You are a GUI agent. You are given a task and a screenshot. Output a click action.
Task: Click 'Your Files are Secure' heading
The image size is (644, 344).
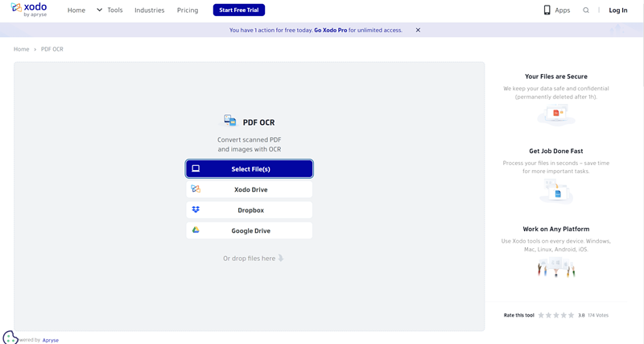click(x=556, y=77)
